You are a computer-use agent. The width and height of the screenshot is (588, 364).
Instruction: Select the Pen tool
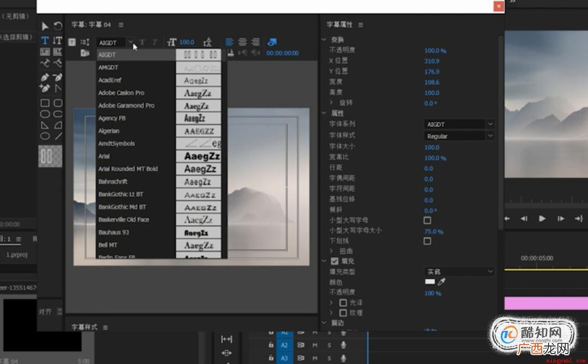(x=45, y=77)
